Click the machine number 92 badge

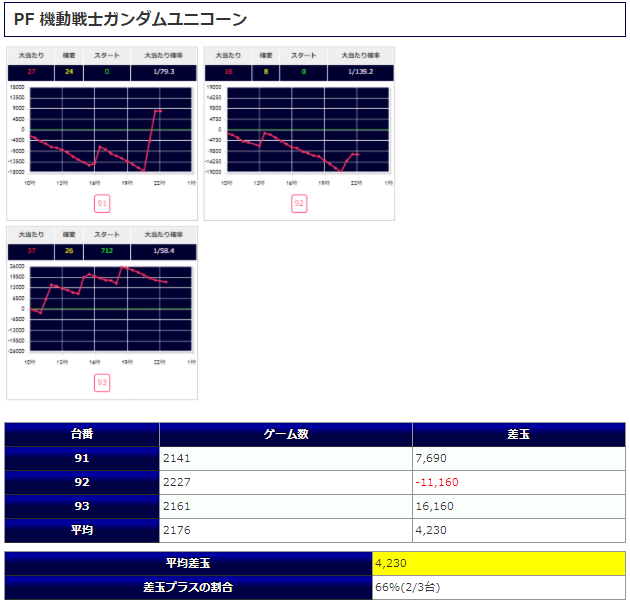[299, 204]
